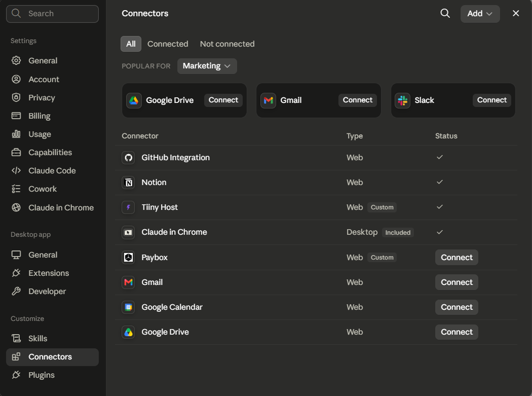Select Connectors in the sidebar
The image size is (532, 396).
tap(52, 357)
